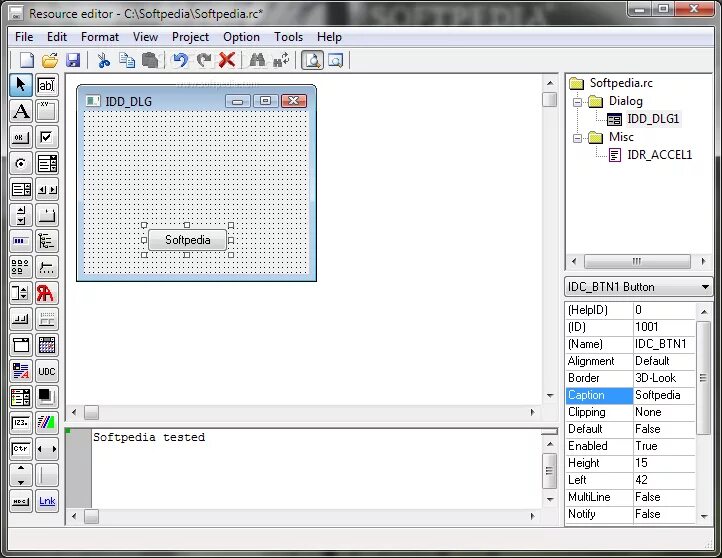Select the up-down spin control tool
Viewport: 722px width, 558px height.
pyautogui.click(x=21, y=293)
